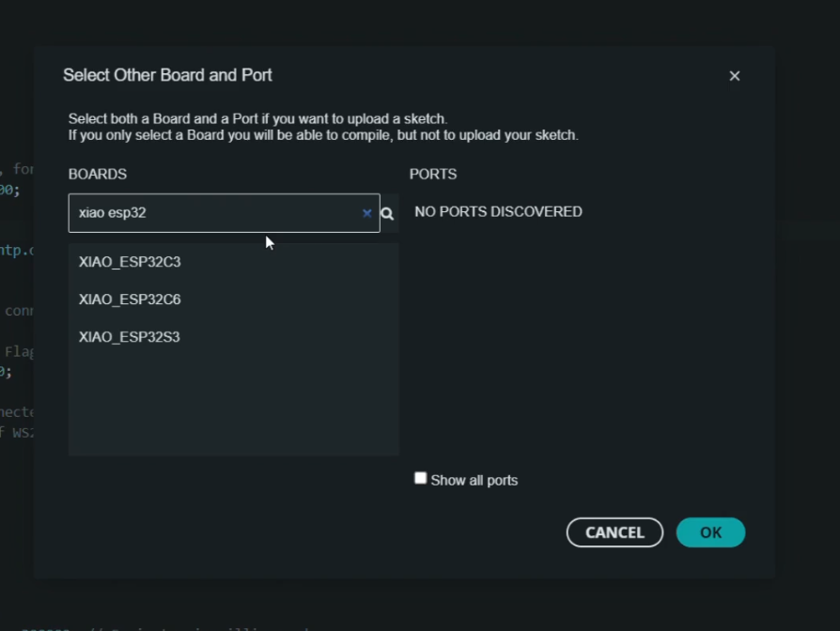Pick the XIAO_ESP32S3 board entry

pos(233,337)
